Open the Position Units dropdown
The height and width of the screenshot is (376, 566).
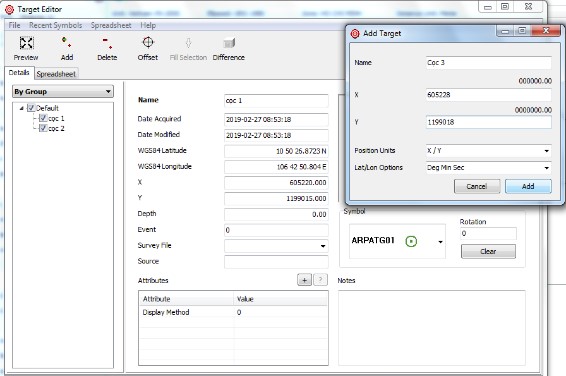coord(488,150)
